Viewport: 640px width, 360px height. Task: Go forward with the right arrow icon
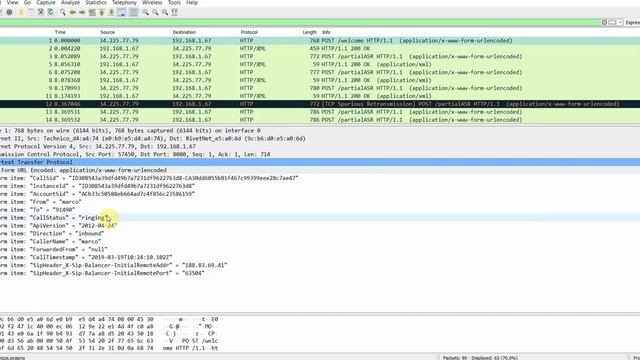point(82,12)
